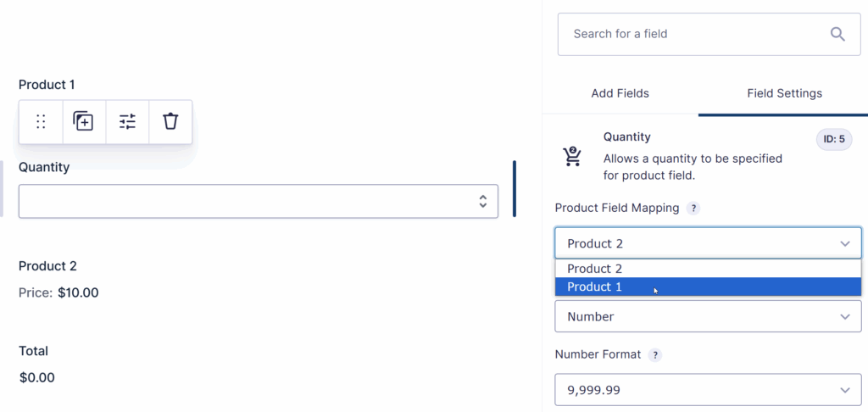Click the Quantity cart icon
The height and width of the screenshot is (412, 868).
click(572, 157)
